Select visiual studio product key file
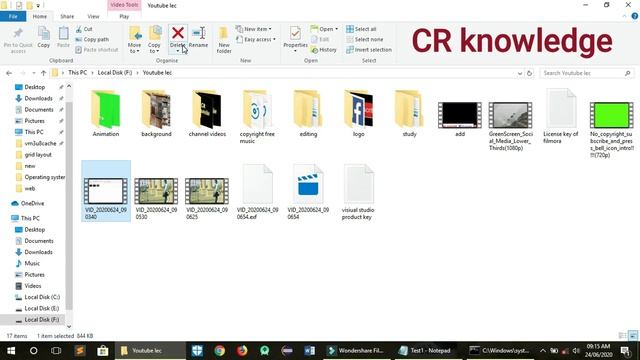Screen dimensions: 640x360 [x=358, y=192]
